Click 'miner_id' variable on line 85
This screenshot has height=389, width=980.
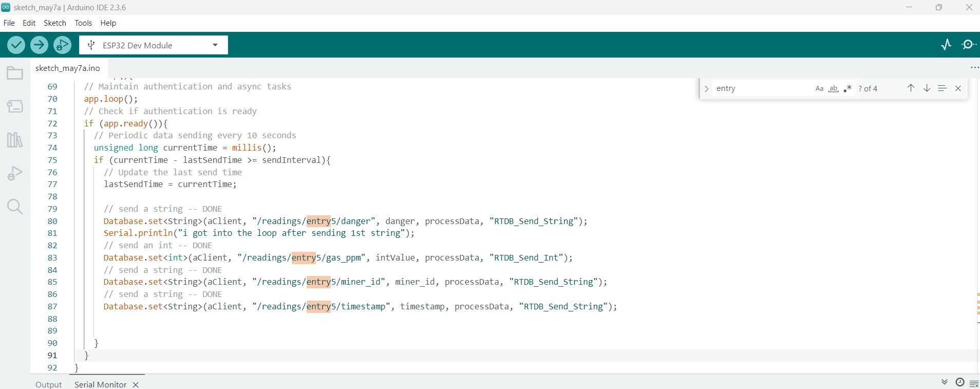pyautogui.click(x=415, y=282)
